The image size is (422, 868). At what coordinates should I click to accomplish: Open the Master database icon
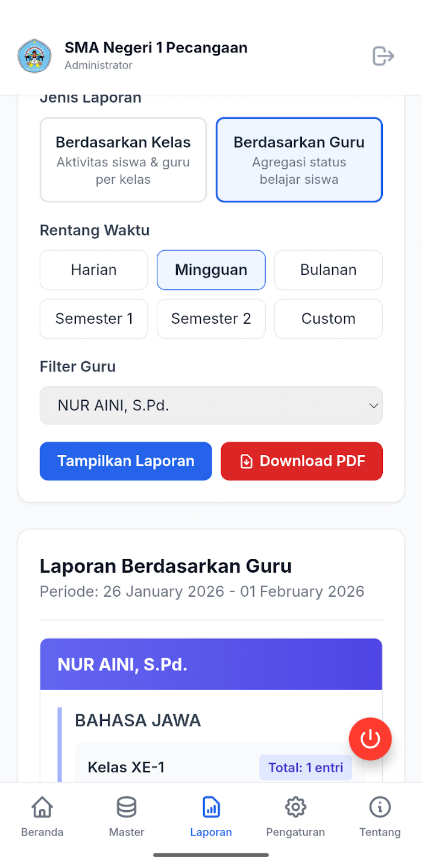[127, 807]
